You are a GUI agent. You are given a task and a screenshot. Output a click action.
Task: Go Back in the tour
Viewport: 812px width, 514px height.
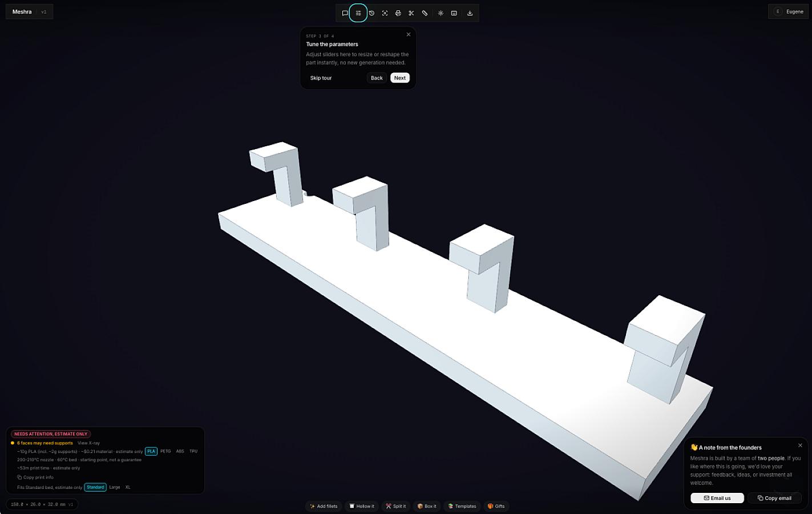point(377,78)
